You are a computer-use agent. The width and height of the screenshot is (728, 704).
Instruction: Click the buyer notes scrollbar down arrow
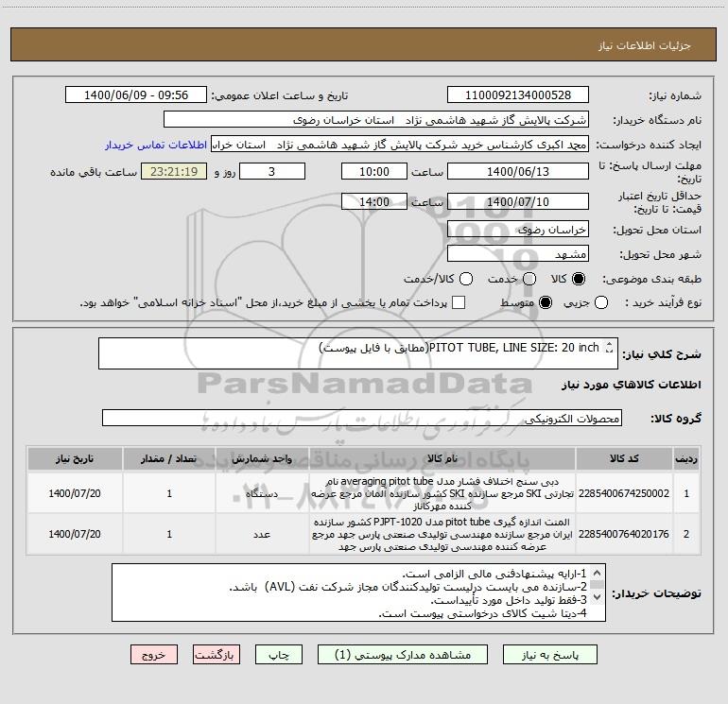point(598,597)
